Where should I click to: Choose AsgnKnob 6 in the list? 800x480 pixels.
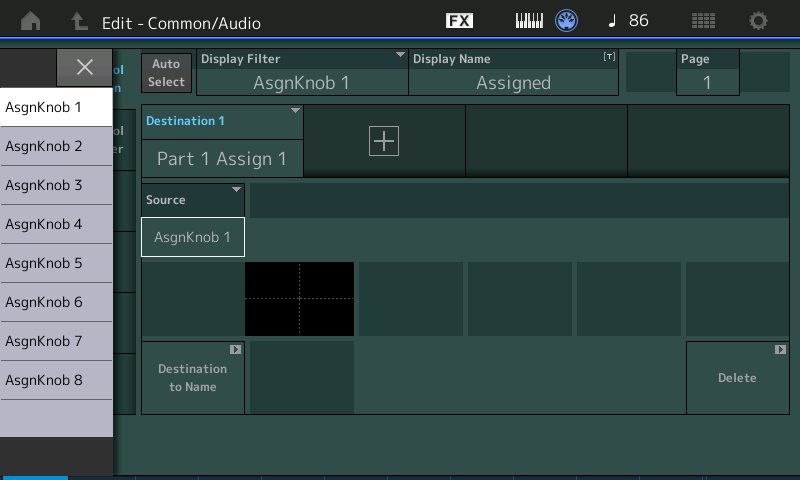[x=56, y=302]
